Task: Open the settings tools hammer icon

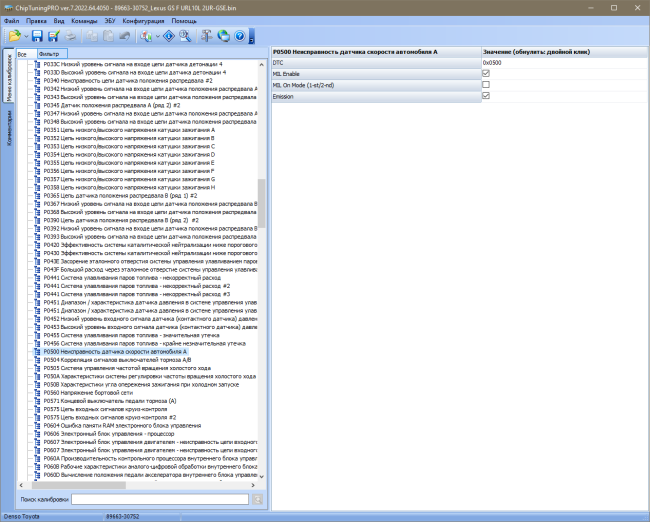Action: click(x=206, y=36)
